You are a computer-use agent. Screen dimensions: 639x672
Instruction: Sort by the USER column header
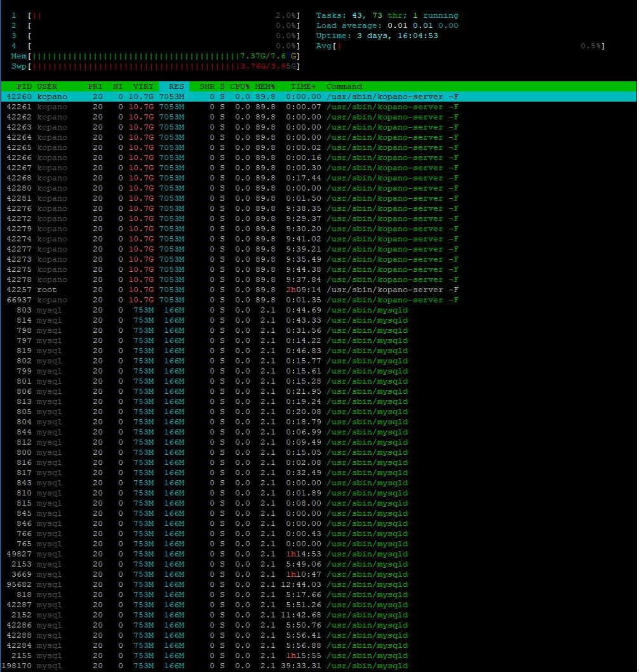47,86
